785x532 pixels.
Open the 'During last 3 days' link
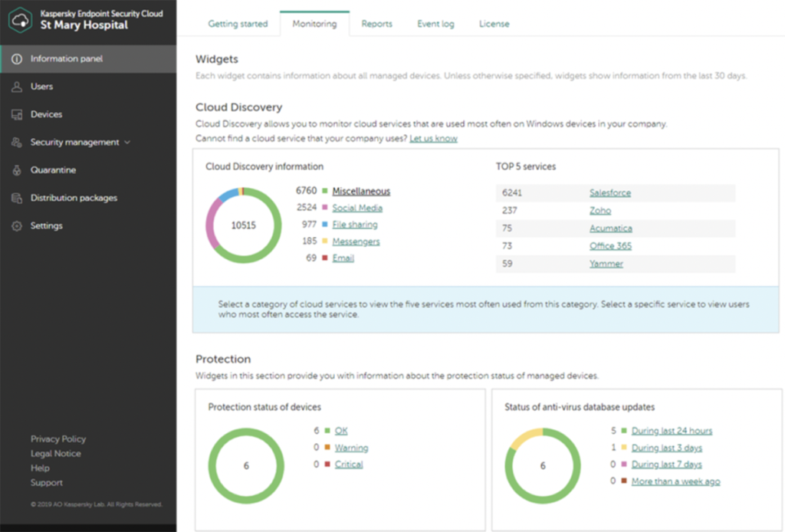[666, 448]
